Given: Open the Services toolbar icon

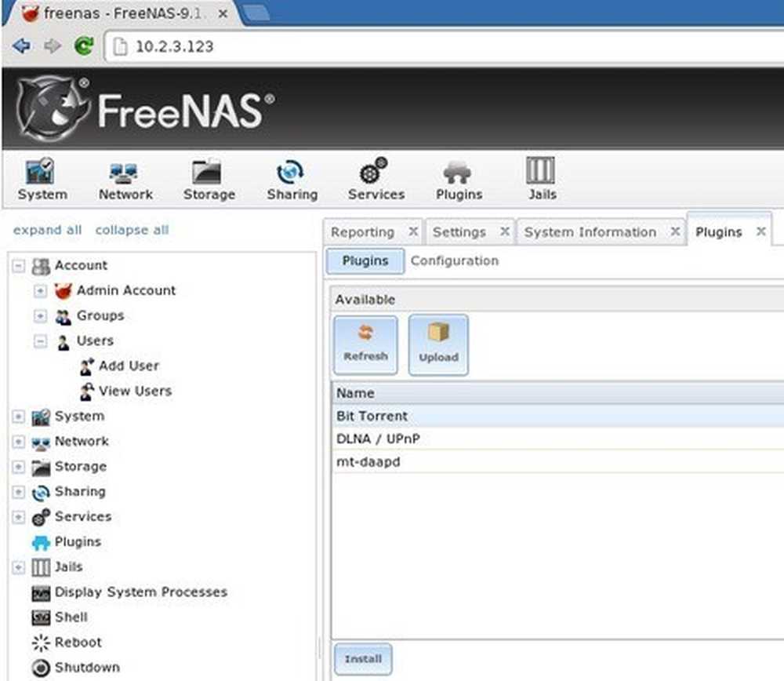Looking at the screenshot, I should click(376, 179).
